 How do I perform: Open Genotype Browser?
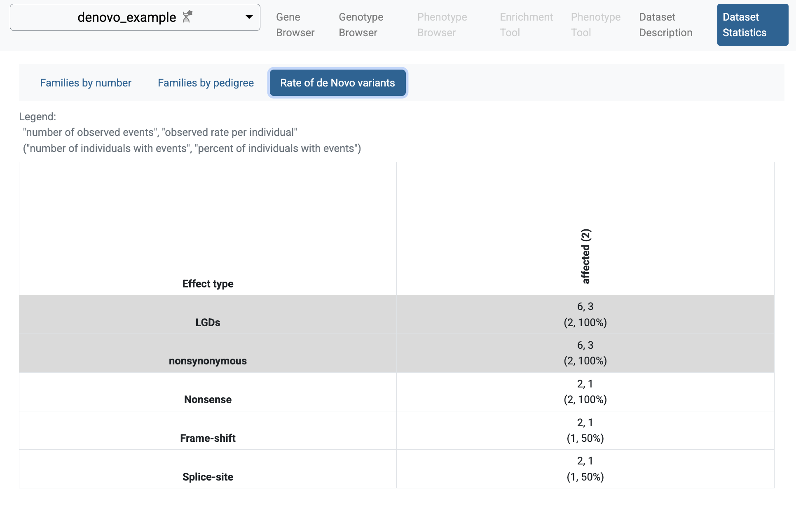[361, 25]
